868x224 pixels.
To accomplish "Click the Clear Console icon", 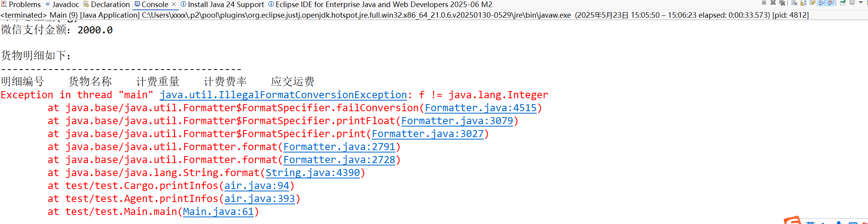I will (x=794, y=2).
